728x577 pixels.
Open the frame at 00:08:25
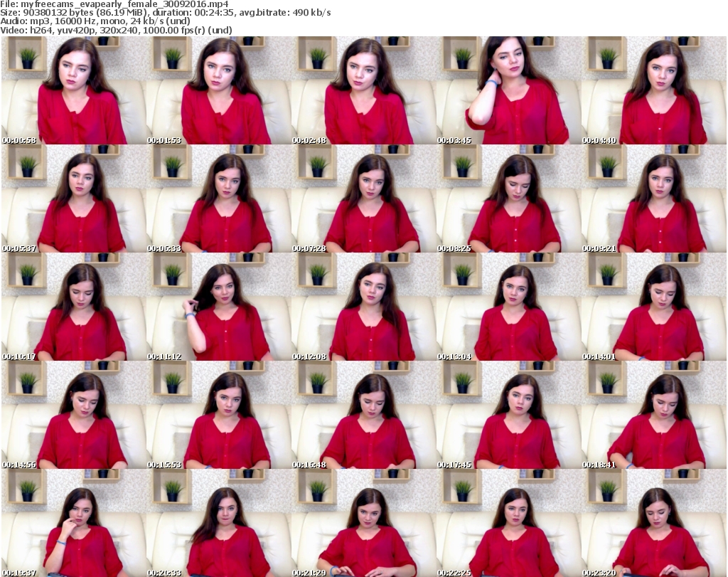point(509,198)
